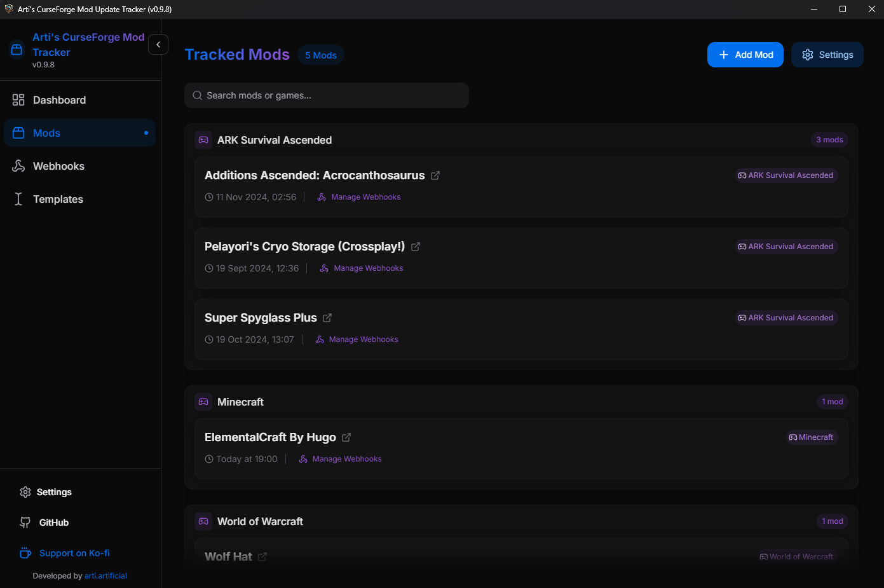884x588 pixels.
Task: Open Settings from the top-right button
Action: (x=827, y=55)
